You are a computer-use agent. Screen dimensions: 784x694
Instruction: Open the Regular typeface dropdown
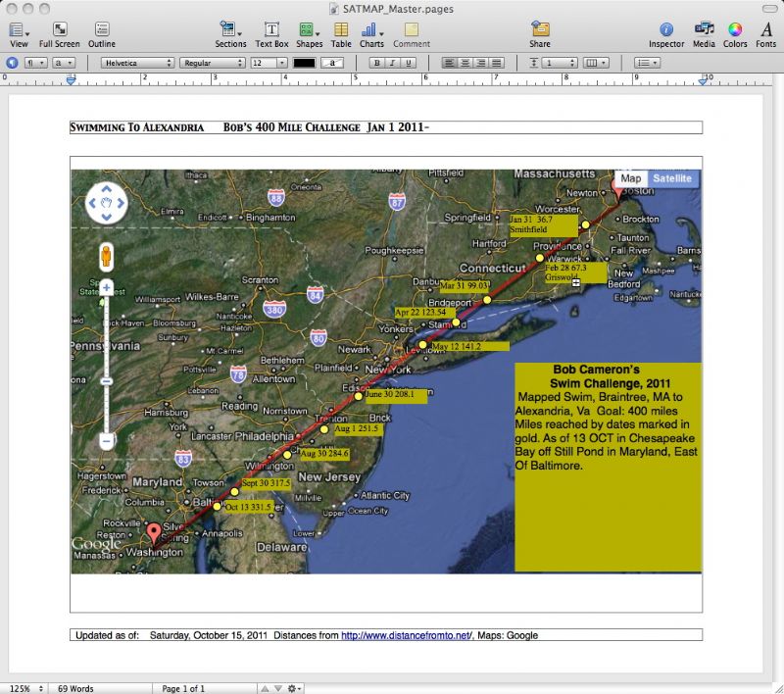pos(212,63)
